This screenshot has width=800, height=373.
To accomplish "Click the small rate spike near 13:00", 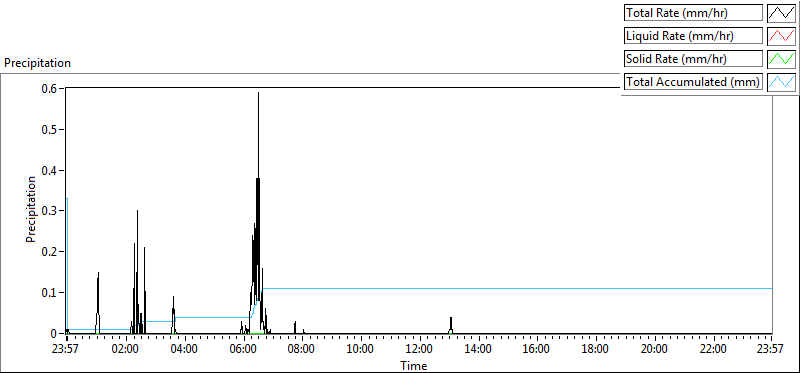I will coord(451,326).
